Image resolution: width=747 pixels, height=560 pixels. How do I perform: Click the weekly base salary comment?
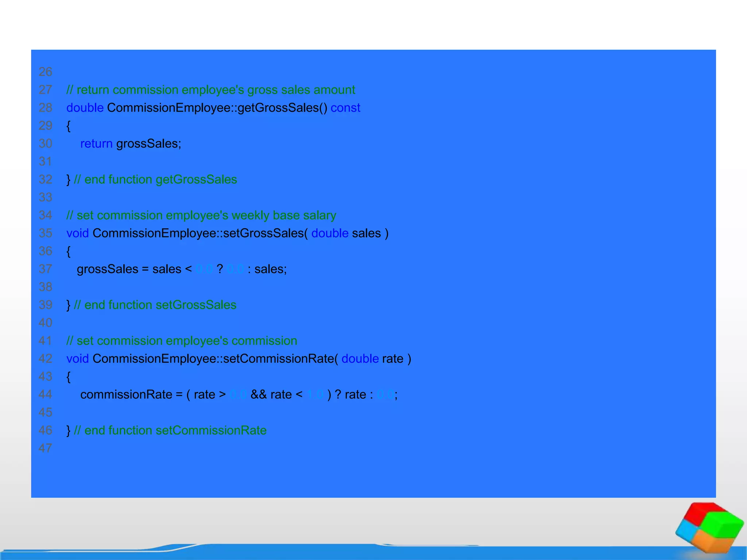201,215
